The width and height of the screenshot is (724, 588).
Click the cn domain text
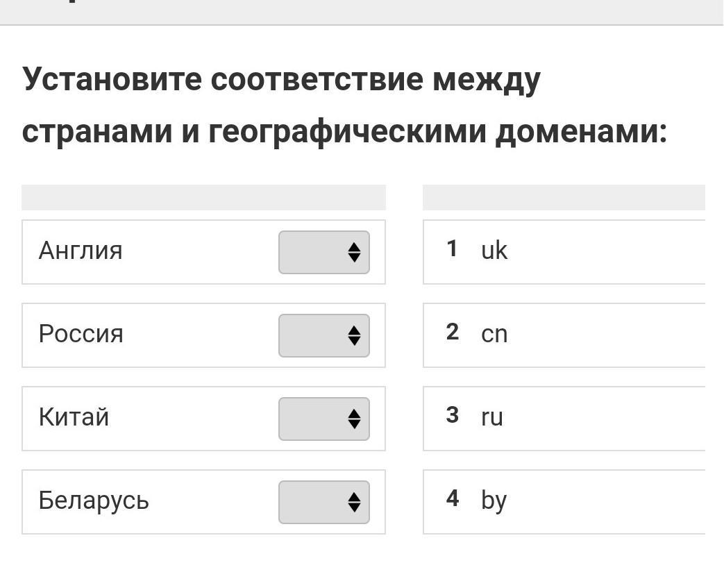coord(494,334)
